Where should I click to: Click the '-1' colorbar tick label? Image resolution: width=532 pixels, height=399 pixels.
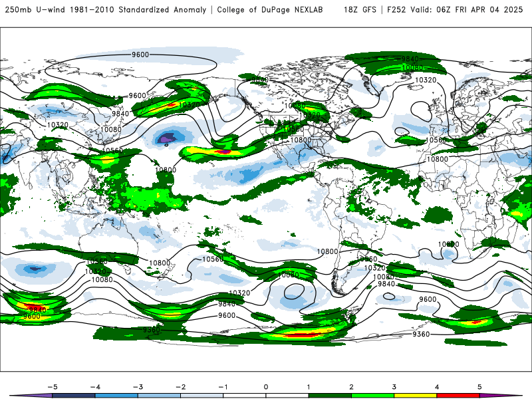(x=223, y=387)
